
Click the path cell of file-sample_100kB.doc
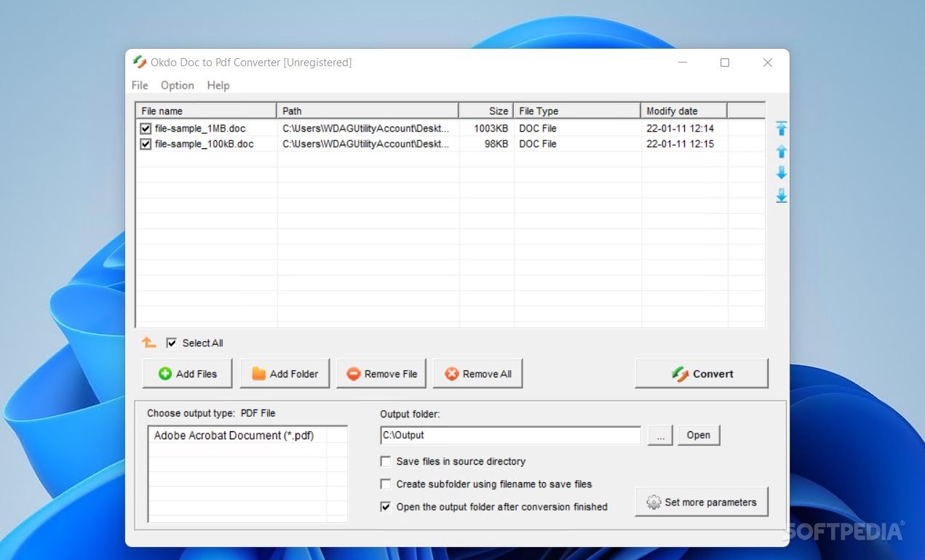coord(366,144)
